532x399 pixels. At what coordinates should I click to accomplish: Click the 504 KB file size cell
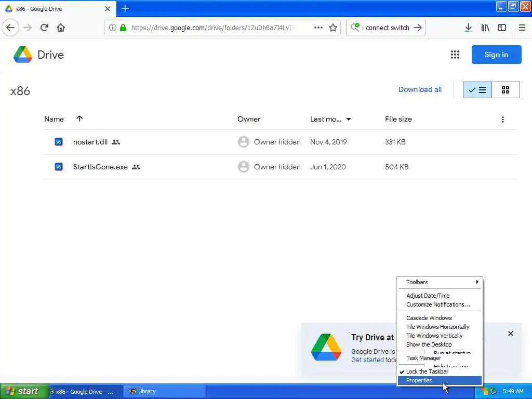click(x=396, y=167)
